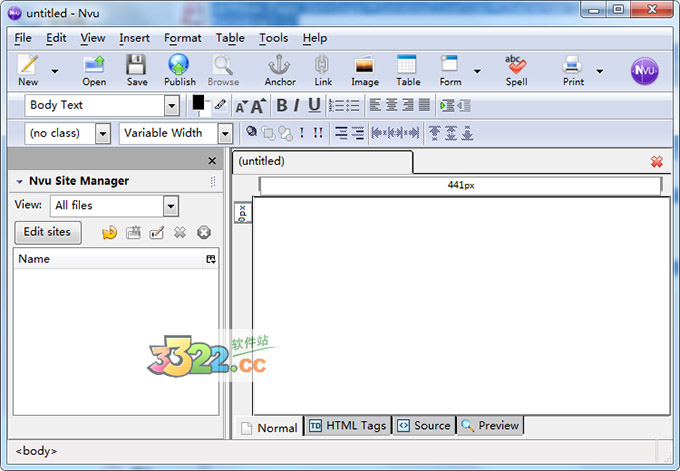Toggle double exclamation strong emphasis
The width and height of the screenshot is (680, 471).
pos(318,133)
